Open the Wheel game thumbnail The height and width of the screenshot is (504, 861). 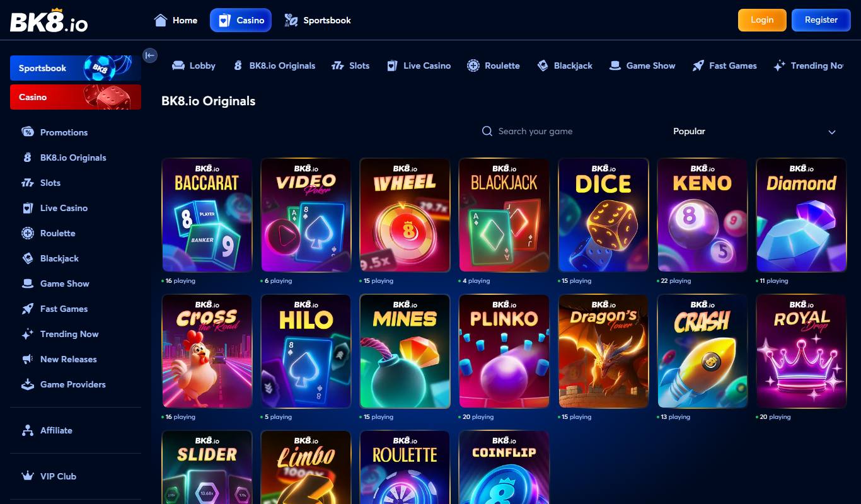[405, 215]
